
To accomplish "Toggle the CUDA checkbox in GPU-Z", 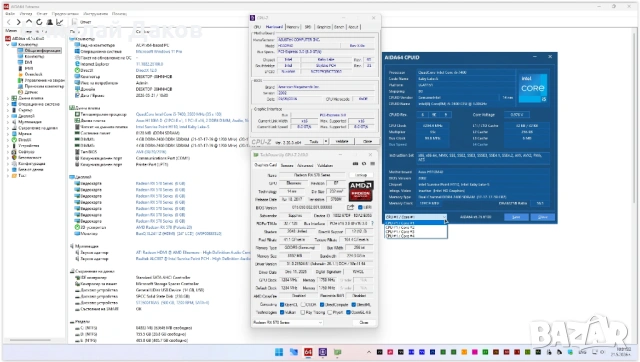I will [303, 304].
